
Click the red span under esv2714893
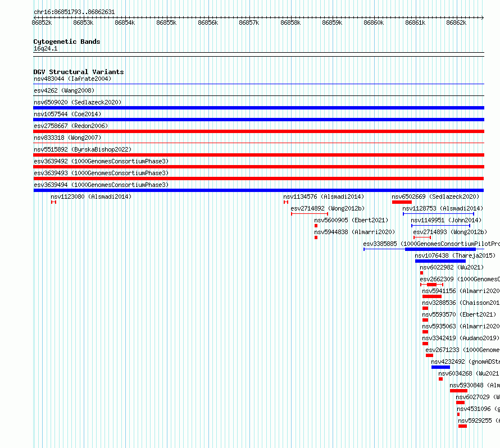[422, 237]
